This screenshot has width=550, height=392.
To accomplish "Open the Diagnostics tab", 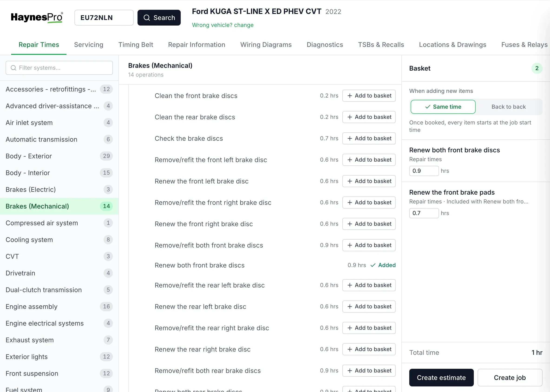I will pos(325,45).
